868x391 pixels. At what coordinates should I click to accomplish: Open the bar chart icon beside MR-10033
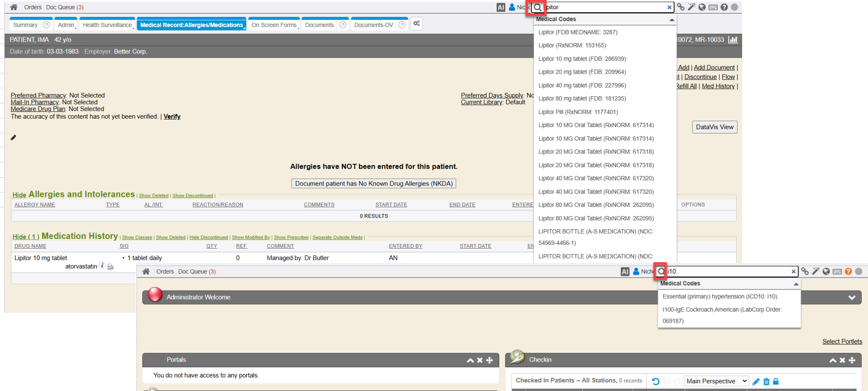pos(733,40)
